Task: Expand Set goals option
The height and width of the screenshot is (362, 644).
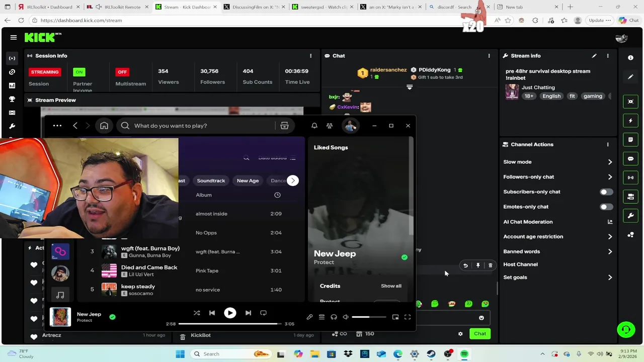Action: pos(610,278)
